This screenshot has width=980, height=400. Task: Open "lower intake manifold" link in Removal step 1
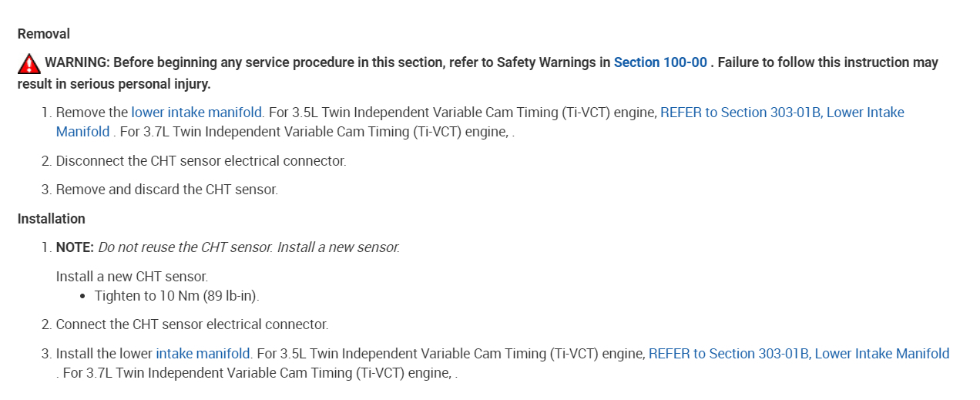(x=197, y=113)
